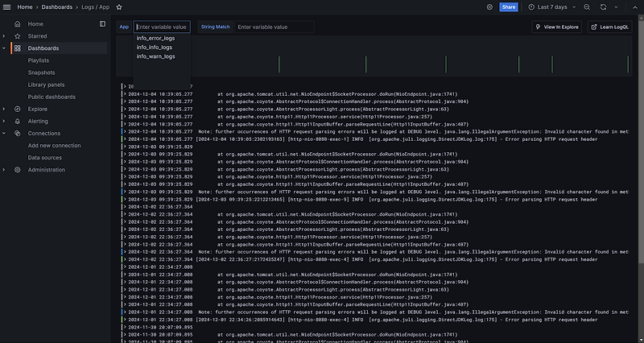Collapse the Dashboards section
The width and height of the screenshot is (644, 343).
(x=4, y=48)
